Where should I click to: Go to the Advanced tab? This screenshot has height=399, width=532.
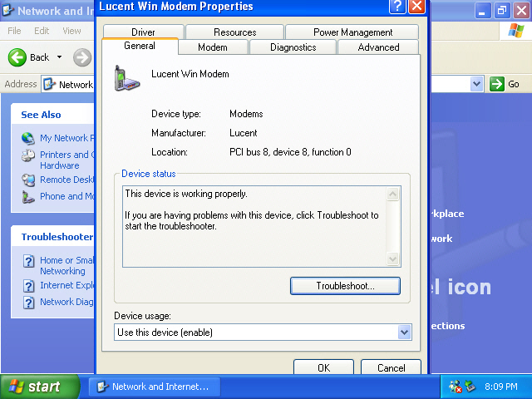pyautogui.click(x=378, y=47)
